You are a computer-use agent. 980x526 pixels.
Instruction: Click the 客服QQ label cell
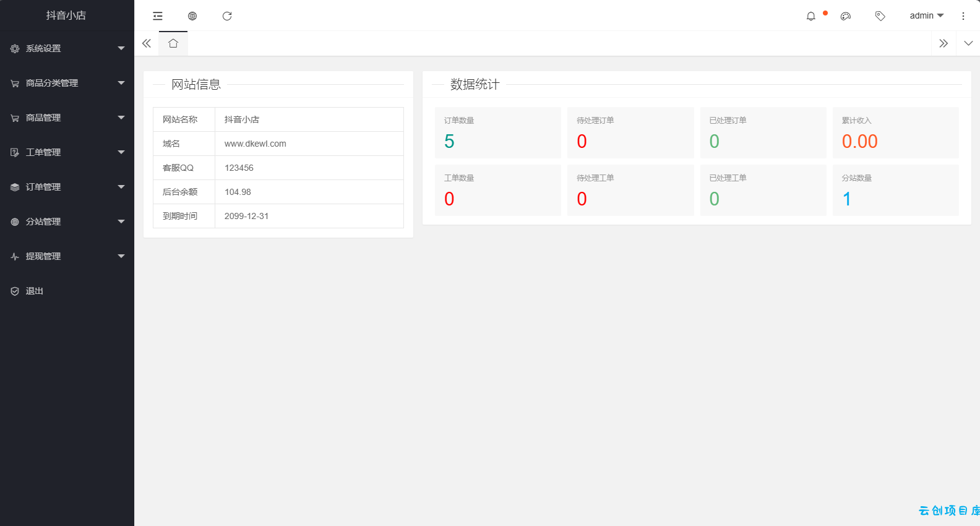(x=184, y=168)
